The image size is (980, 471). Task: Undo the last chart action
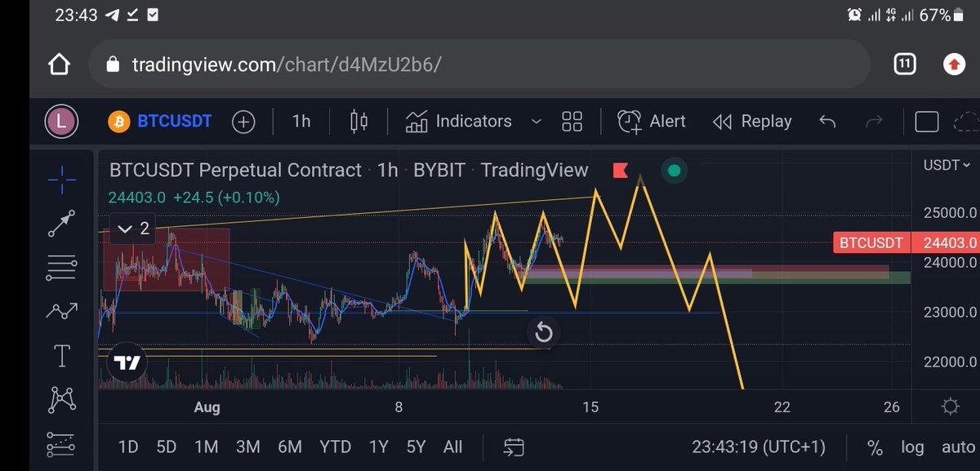point(827,122)
